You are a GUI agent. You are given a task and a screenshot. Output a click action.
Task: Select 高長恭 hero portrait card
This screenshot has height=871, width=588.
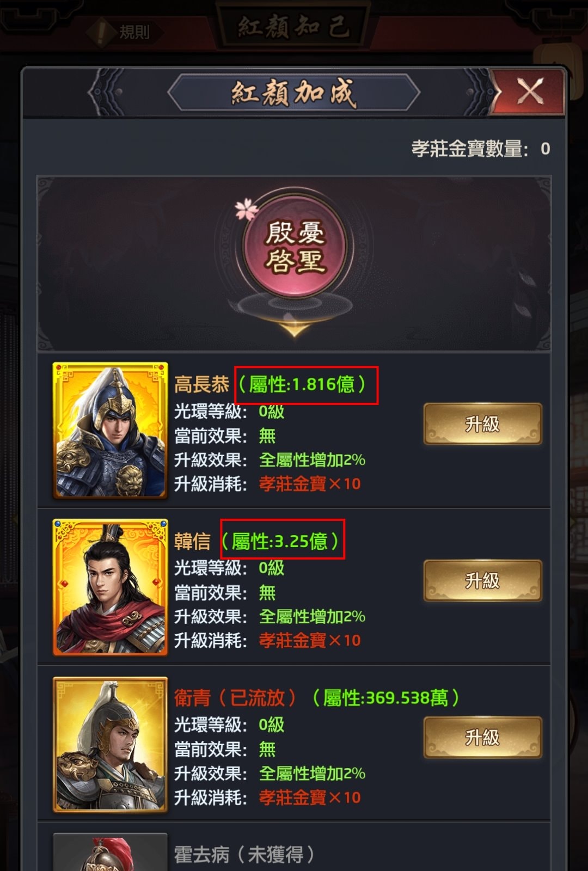coord(110,430)
